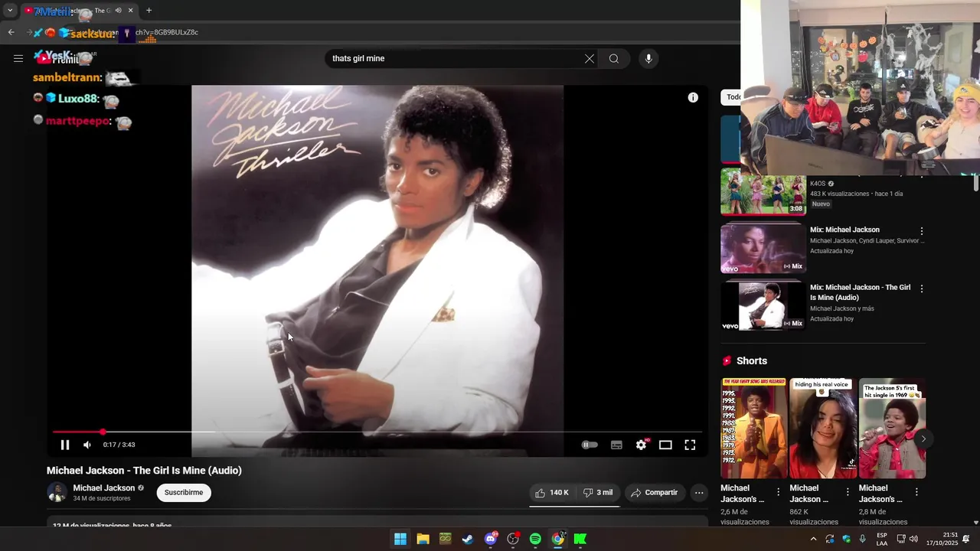Open the Jackson 5's first hit short
This screenshot has width=980, height=551.
click(892, 429)
